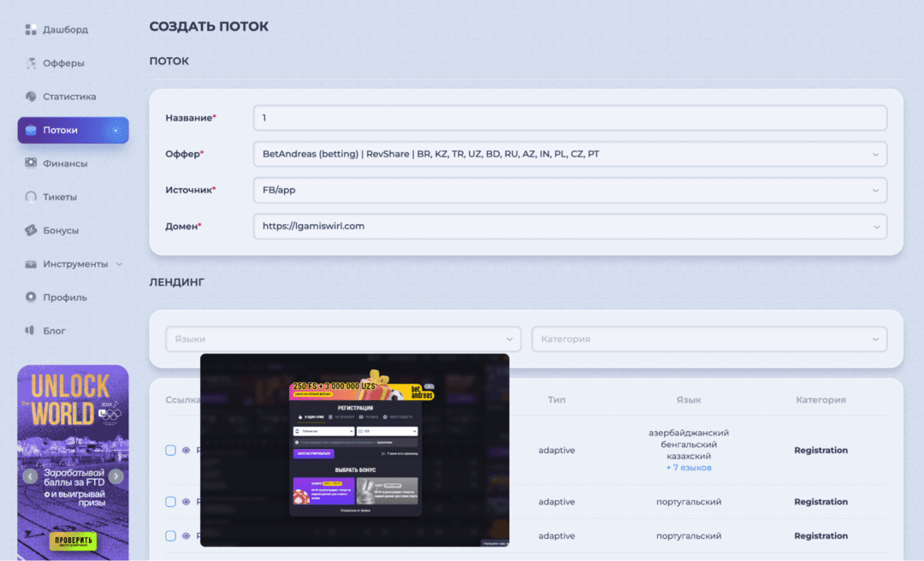Screen dimensions: 924x561
Task: Open Статистика via its chart icon
Action: (31, 97)
